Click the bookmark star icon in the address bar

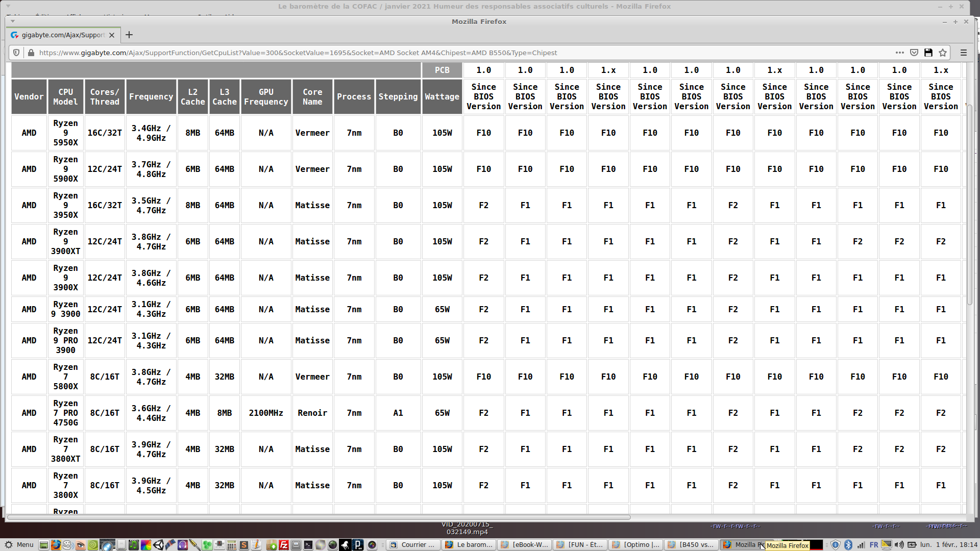(x=943, y=53)
